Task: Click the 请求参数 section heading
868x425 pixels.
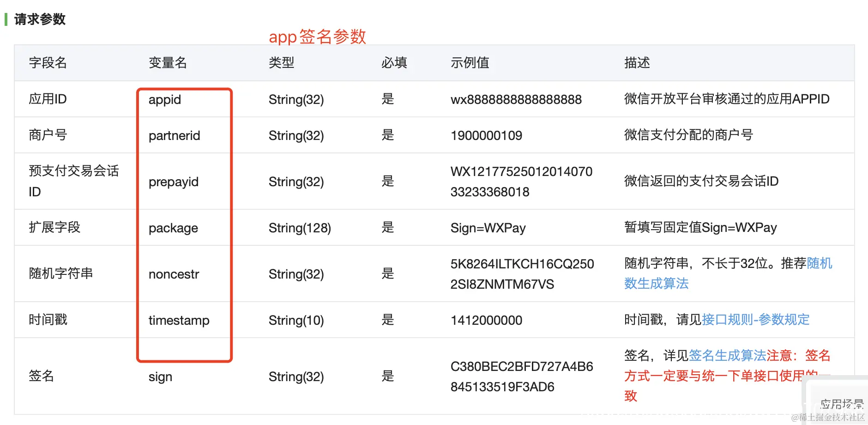Action: (x=40, y=19)
